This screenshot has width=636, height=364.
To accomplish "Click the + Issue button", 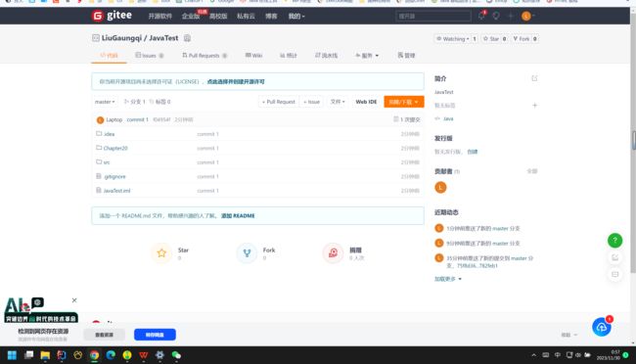I will point(311,102).
